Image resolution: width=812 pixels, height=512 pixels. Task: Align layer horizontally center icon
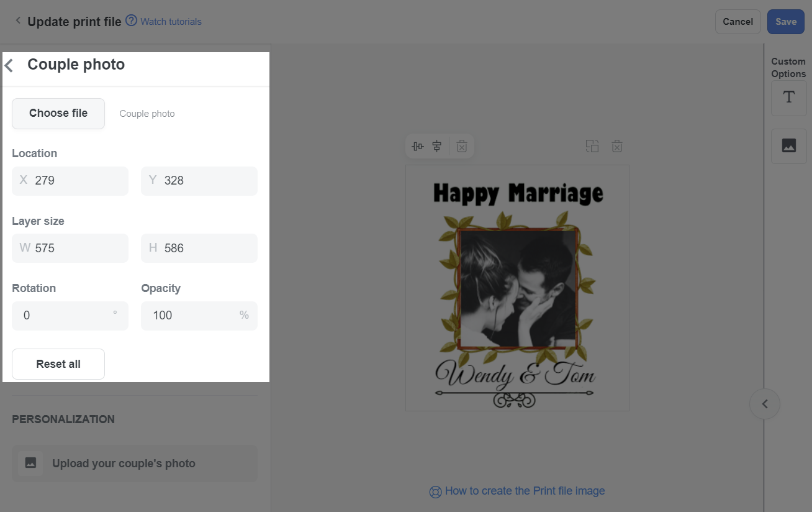[x=418, y=147]
